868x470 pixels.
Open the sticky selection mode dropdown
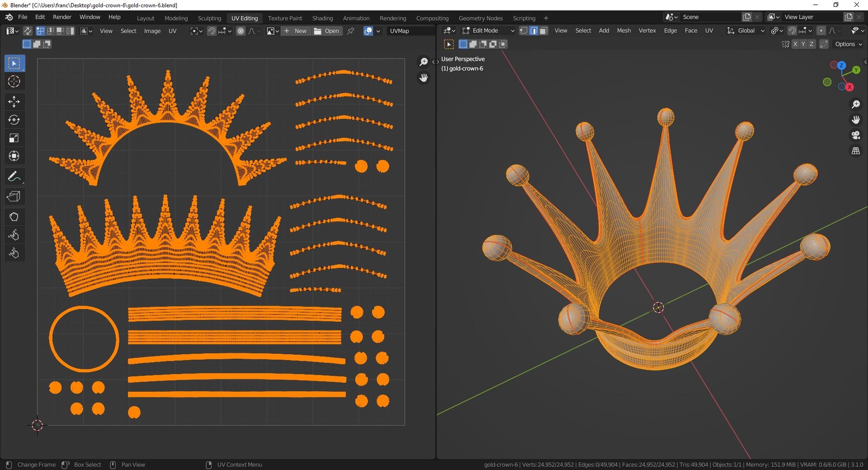[86, 31]
